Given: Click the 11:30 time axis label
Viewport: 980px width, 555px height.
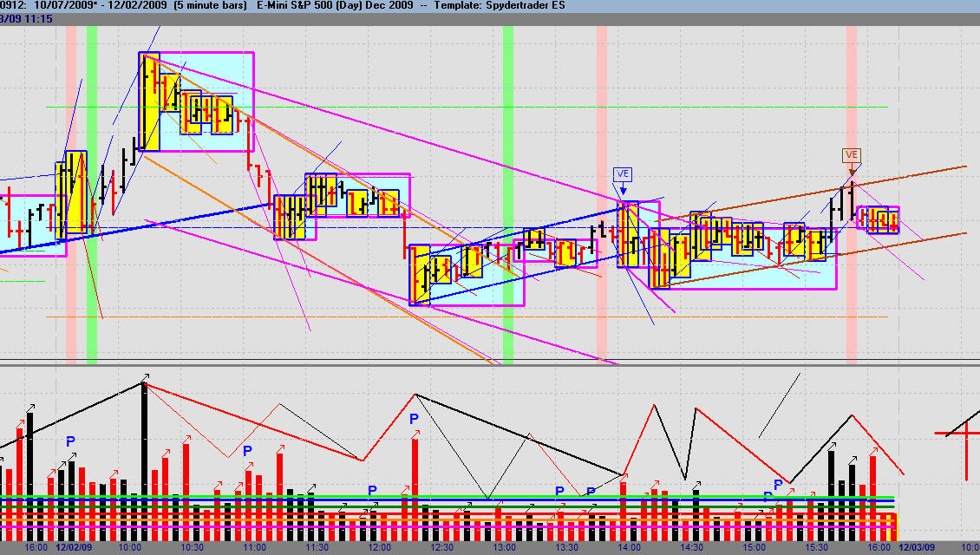Looking at the screenshot, I should click(317, 547).
